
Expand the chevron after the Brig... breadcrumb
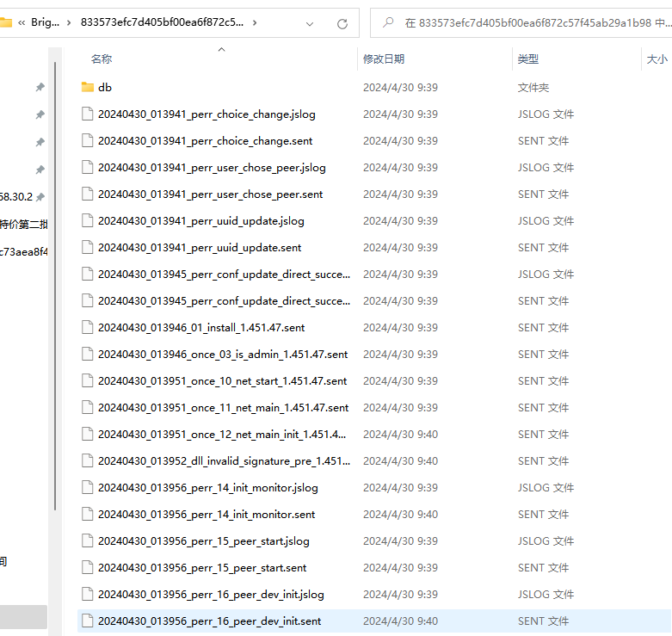(x=69, y=22)
